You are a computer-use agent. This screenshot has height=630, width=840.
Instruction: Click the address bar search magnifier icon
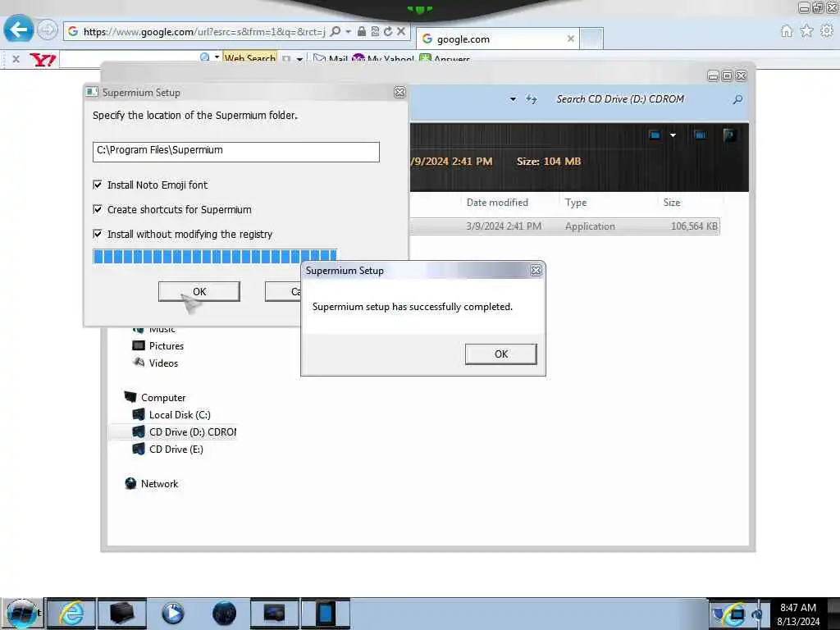(336, 32)
